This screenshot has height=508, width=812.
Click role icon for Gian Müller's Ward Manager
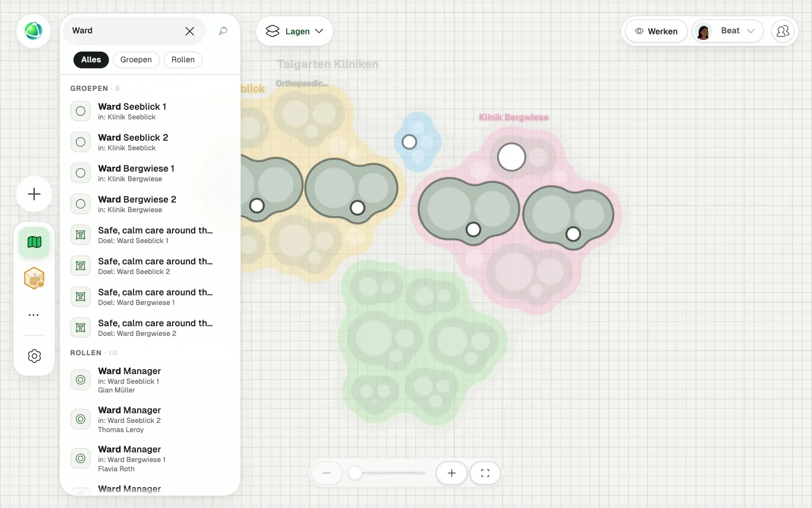(81, 380)
